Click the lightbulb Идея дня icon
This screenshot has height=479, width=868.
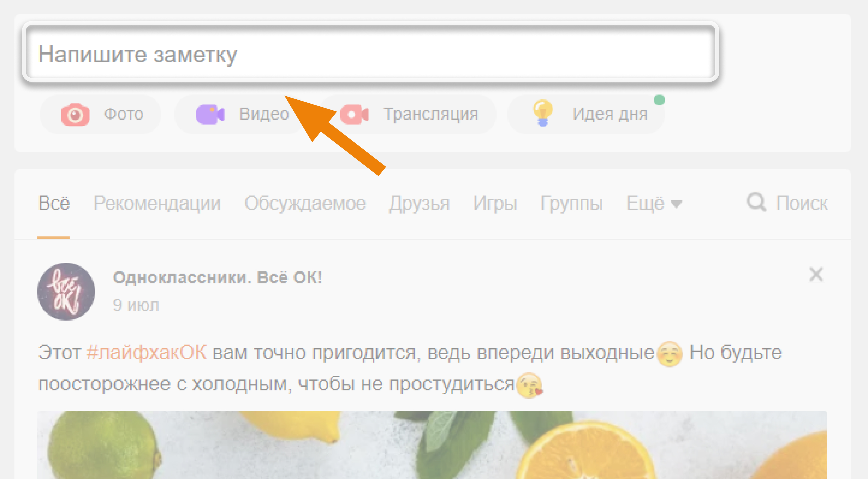(x=542, y=113)
